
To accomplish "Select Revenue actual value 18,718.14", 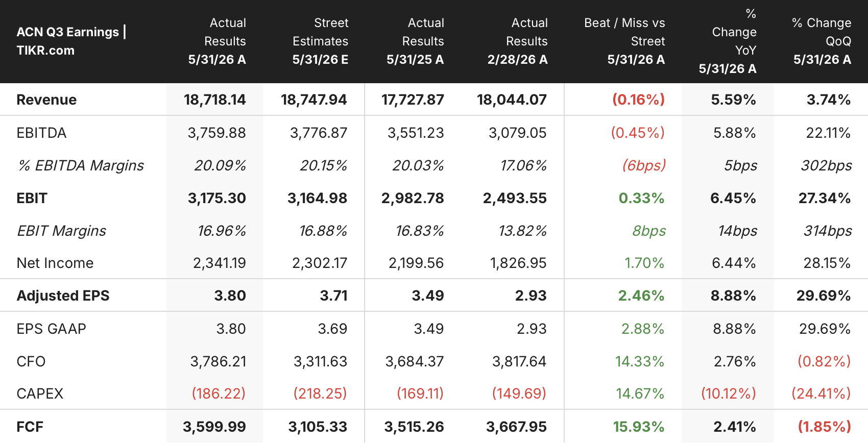I will tap(215, 100).
